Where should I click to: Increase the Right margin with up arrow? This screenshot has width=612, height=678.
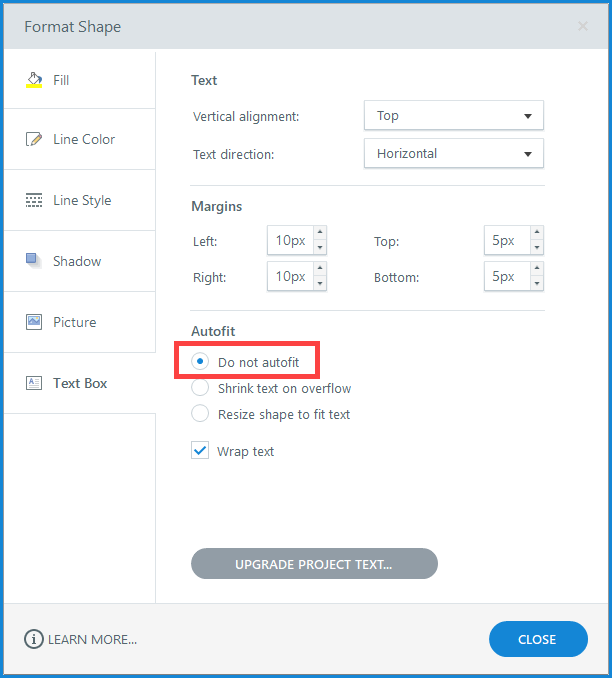tap(320, 268)
